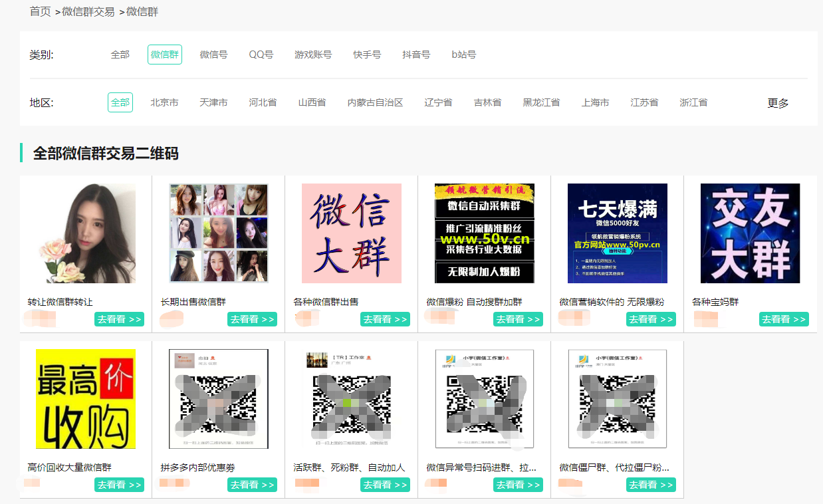Open 活跃群、死粉群 QR thumbnail
The height and width of the screenshot is (504, 823).
(x=352, y=399)
